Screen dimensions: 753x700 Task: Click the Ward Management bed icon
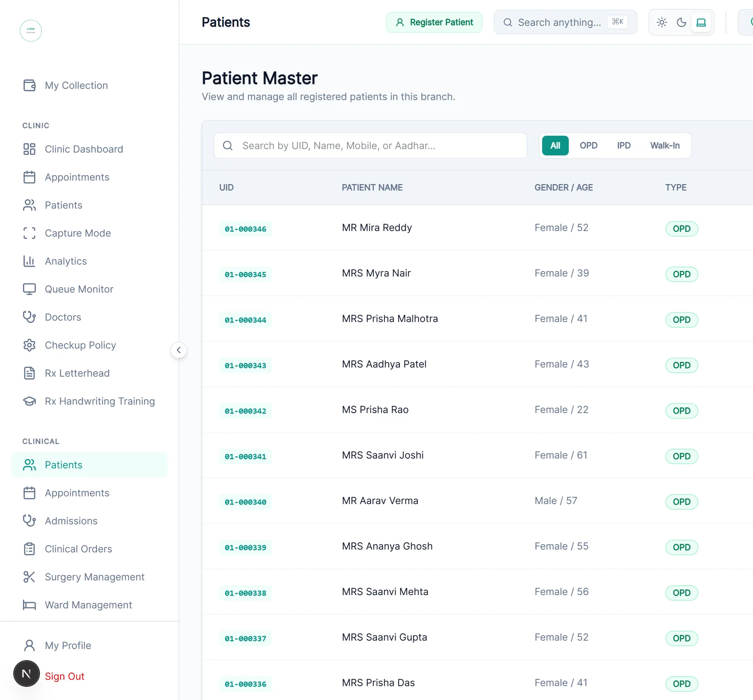click(x=29, y=605)
